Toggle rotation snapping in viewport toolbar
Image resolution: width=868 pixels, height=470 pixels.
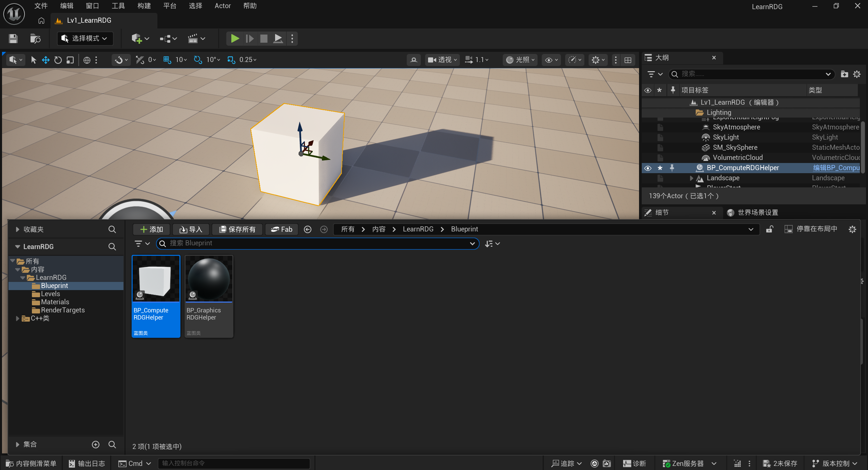click(x=198, y=60)
